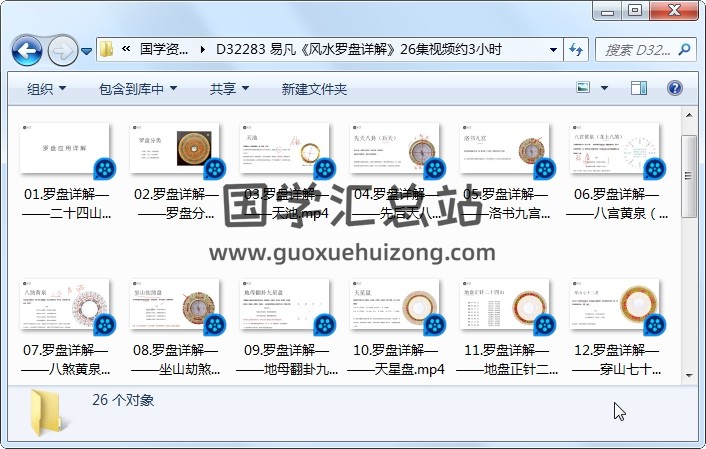
Task: Click the scrollbar down arrow
Action: [x=689, y=376]
